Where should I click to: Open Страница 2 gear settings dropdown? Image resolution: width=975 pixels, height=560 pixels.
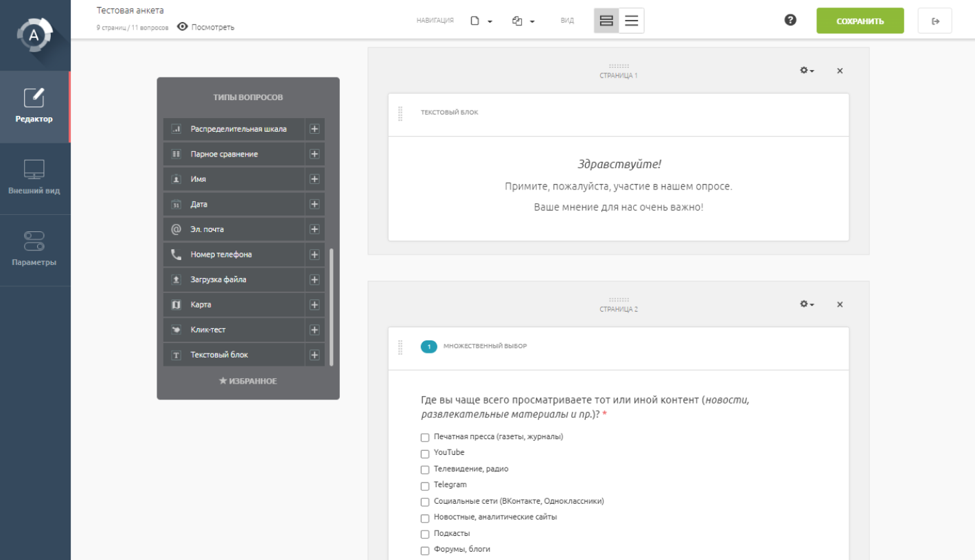[807, 304]
